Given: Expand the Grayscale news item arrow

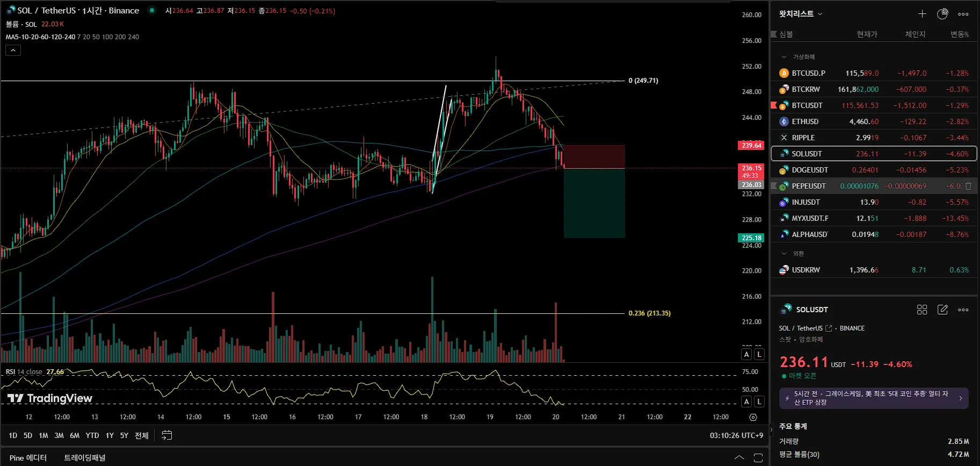Looking at the screenshot, I should (961, 398).
